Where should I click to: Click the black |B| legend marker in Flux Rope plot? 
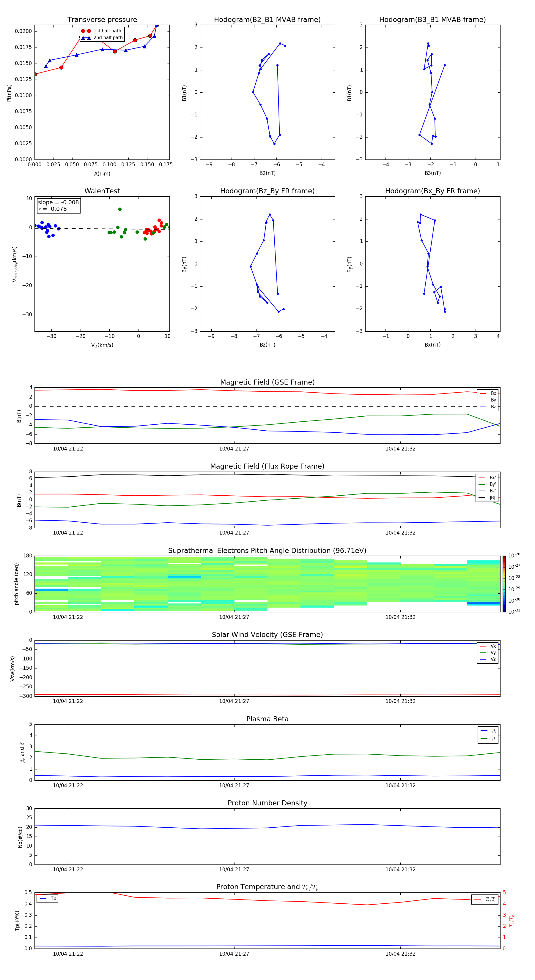(482, 498)
